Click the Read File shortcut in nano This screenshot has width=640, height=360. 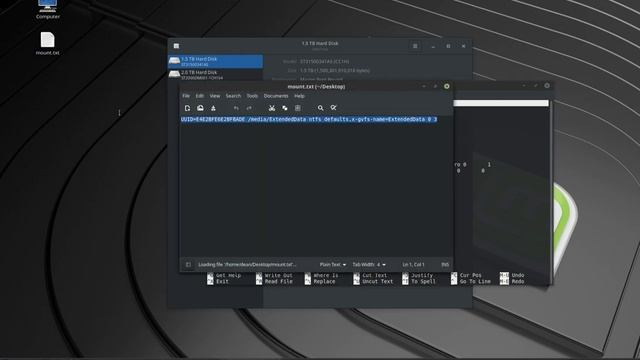[274, 282]
